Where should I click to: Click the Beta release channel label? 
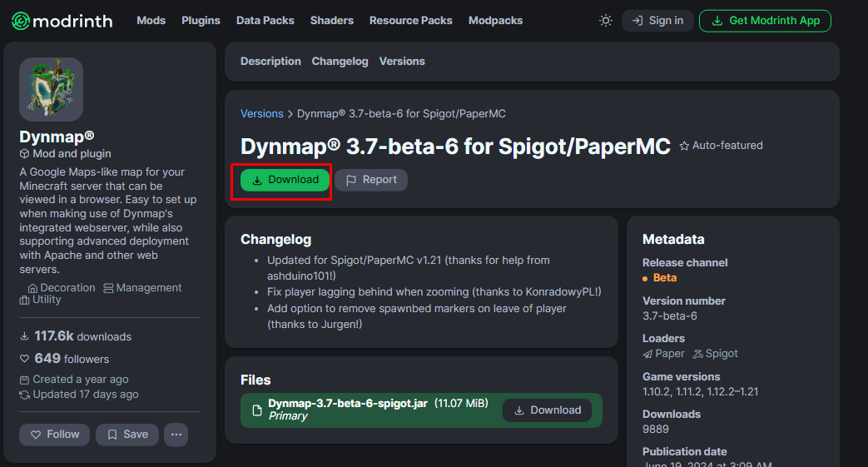(x=660, y=278)
